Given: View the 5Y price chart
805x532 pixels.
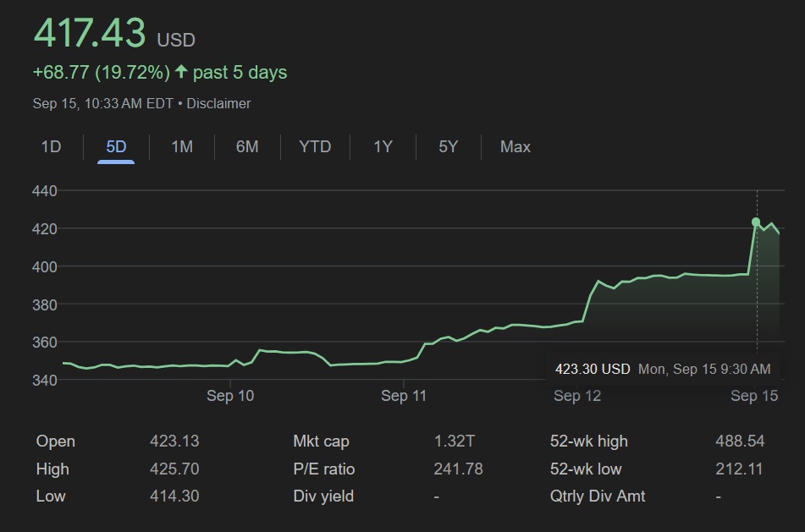Looking at the screenshot, I should [x=448, y=147].
